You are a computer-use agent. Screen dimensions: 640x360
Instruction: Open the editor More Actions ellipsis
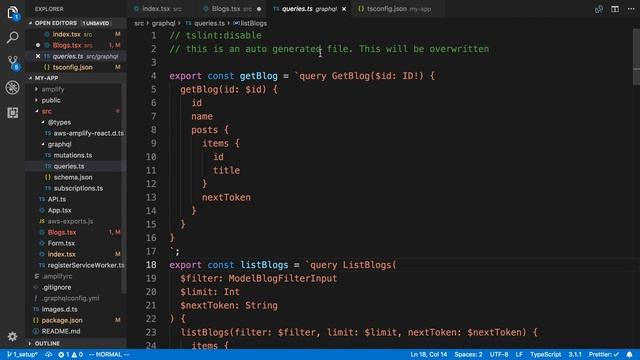[631, 9]
